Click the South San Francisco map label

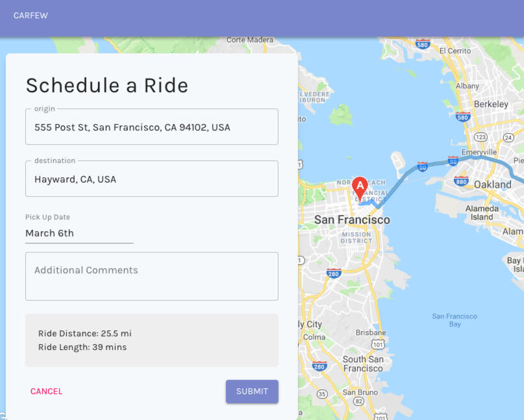tap(363, 364)
